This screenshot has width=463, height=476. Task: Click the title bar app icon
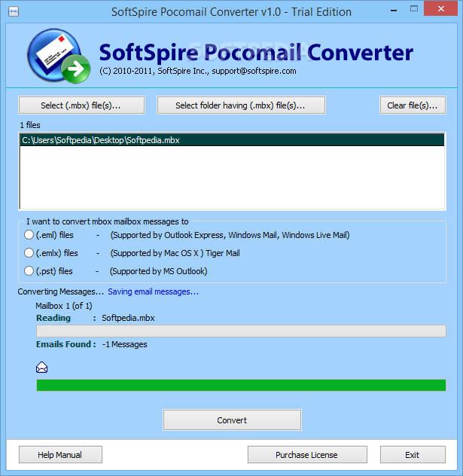pyautogui.click(x=14, y=12)
